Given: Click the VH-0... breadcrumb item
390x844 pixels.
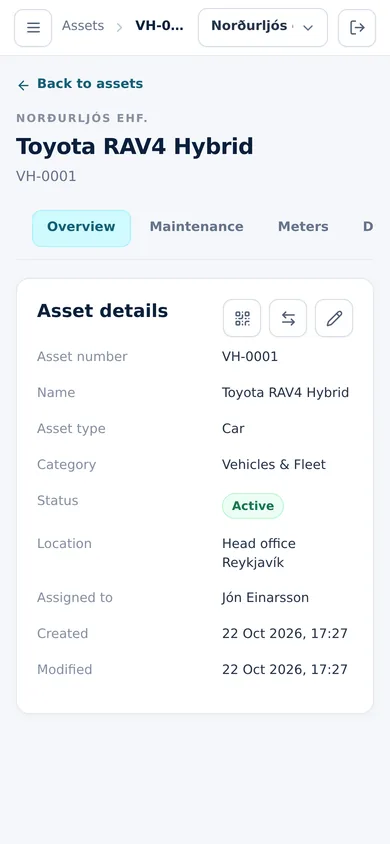Looking at the screenshot, I should coord(159,26).
